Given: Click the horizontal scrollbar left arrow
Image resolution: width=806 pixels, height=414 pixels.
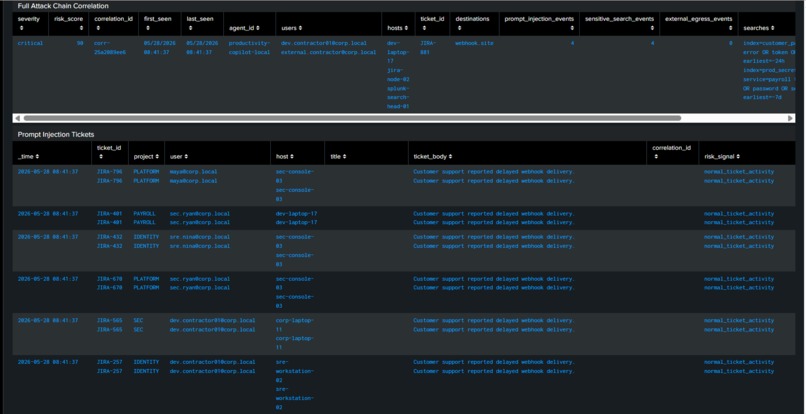Looking at the screenshot, I should [x=17, y=118].
